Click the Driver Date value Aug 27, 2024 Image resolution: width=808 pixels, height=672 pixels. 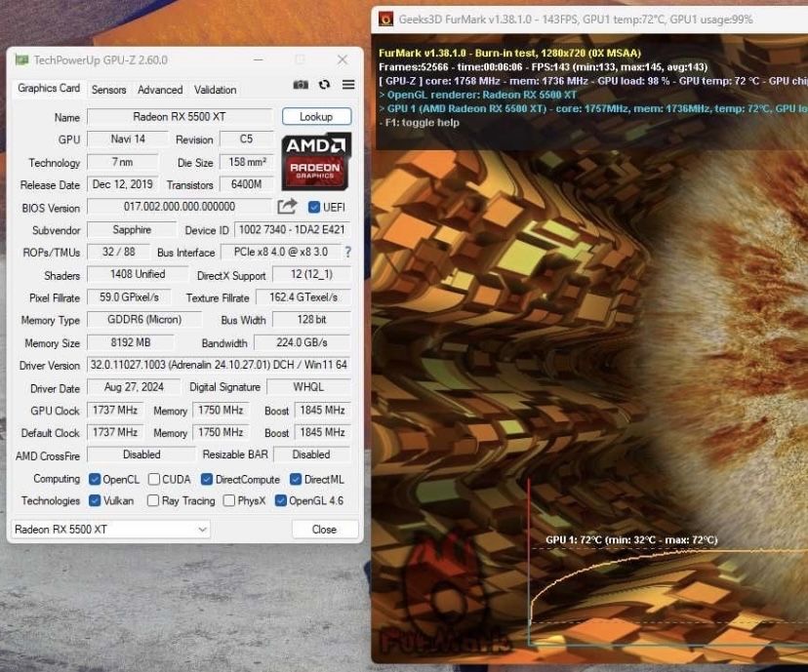click(x=134, y=387)
